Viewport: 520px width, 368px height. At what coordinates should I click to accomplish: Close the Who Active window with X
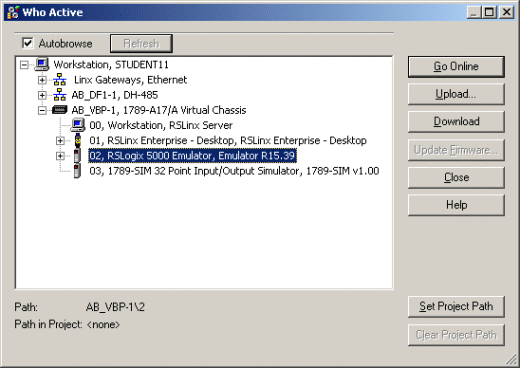point(507,12)
